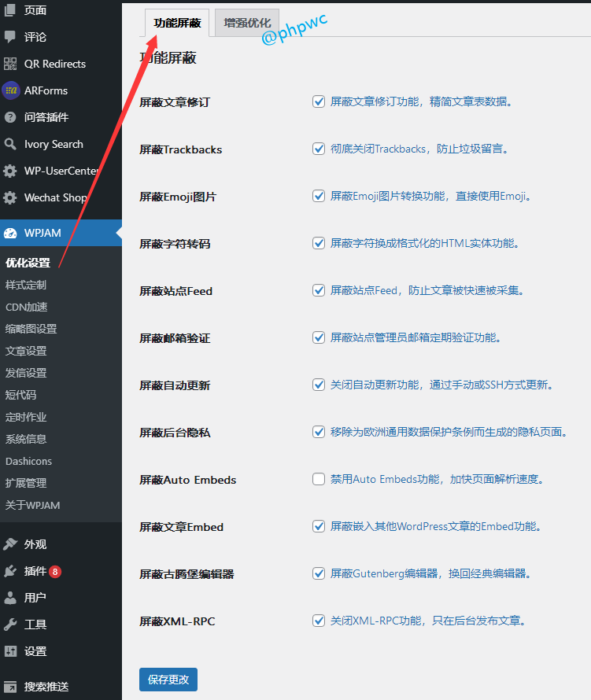
Task: Click the 屏蔽Gutenberg编辑器 description label
Action: 431,573
